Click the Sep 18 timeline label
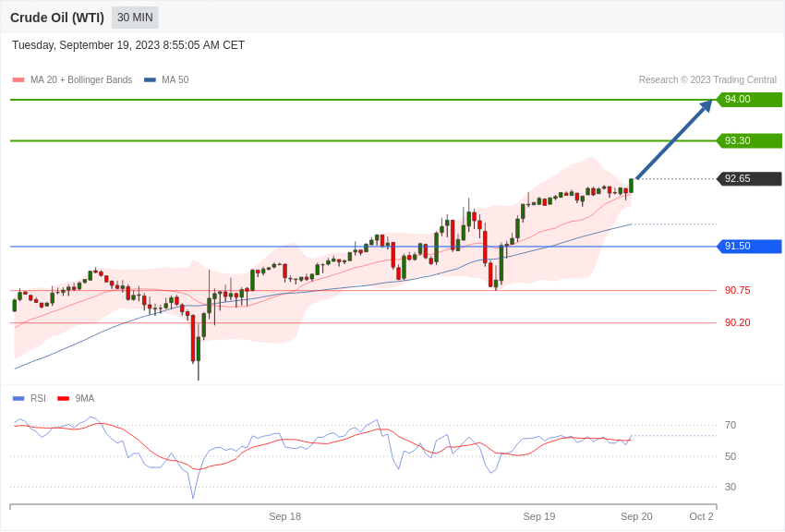Screen dimensions: 785x532 284,516
